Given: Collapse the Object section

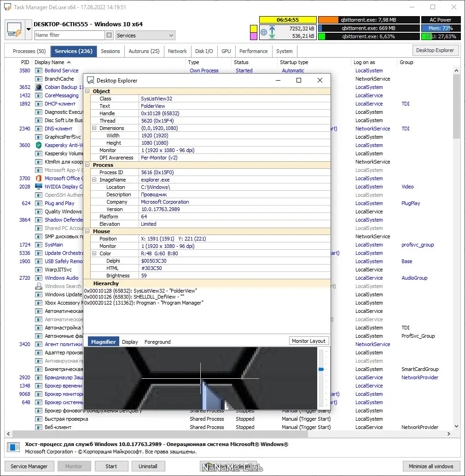Looking at the screenshot, I should click(87, 91).
